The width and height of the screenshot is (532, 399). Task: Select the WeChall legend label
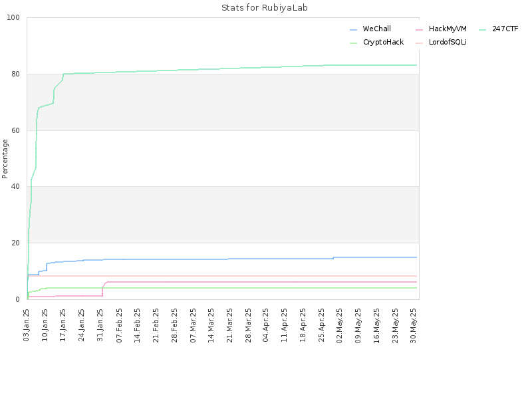(x=376, y=29)
